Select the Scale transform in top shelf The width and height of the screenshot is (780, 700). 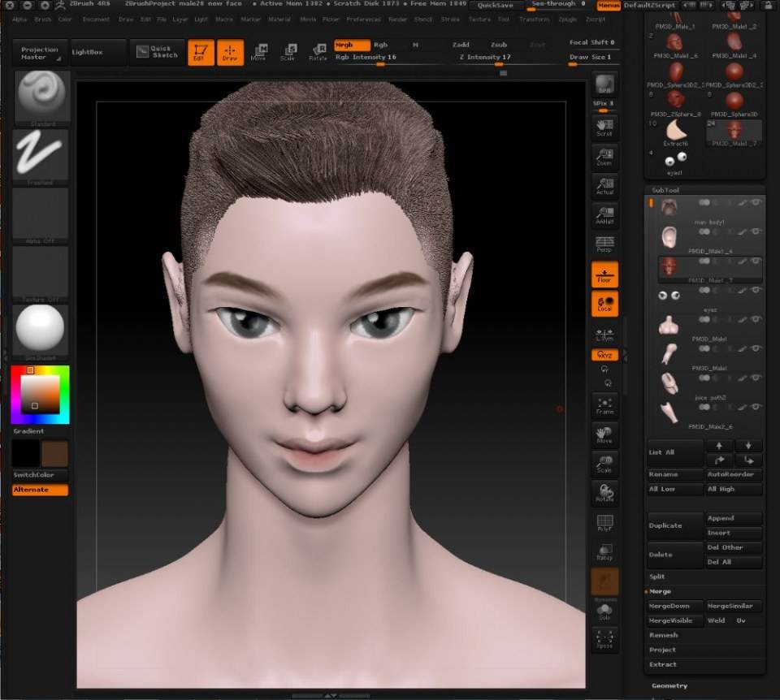pos(288,52)
